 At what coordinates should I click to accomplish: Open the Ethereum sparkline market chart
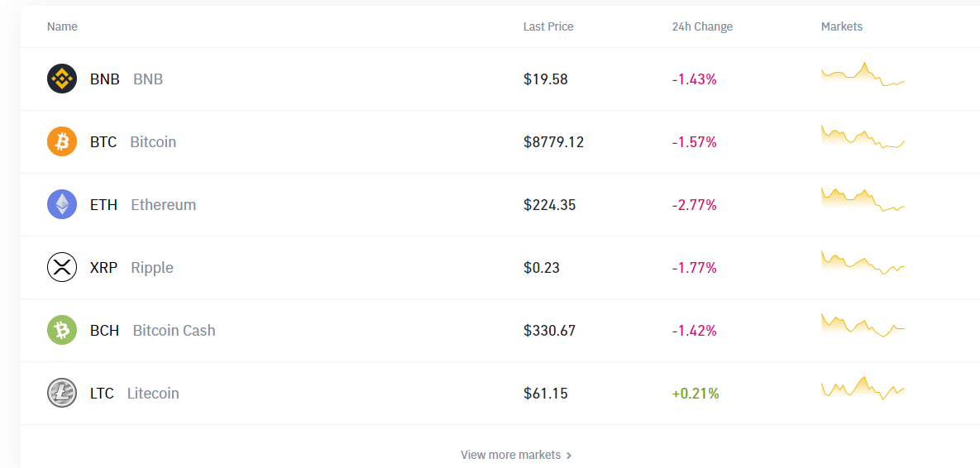coord(863,200)
